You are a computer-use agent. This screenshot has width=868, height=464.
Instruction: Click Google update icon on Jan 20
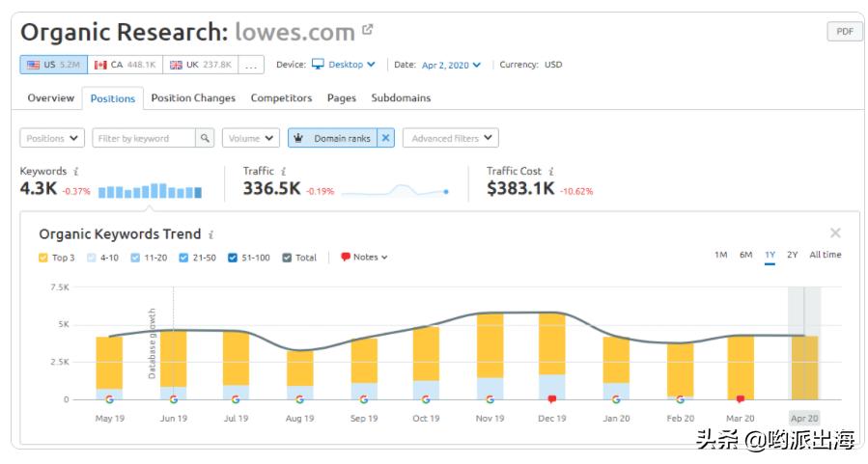(616, 398)
